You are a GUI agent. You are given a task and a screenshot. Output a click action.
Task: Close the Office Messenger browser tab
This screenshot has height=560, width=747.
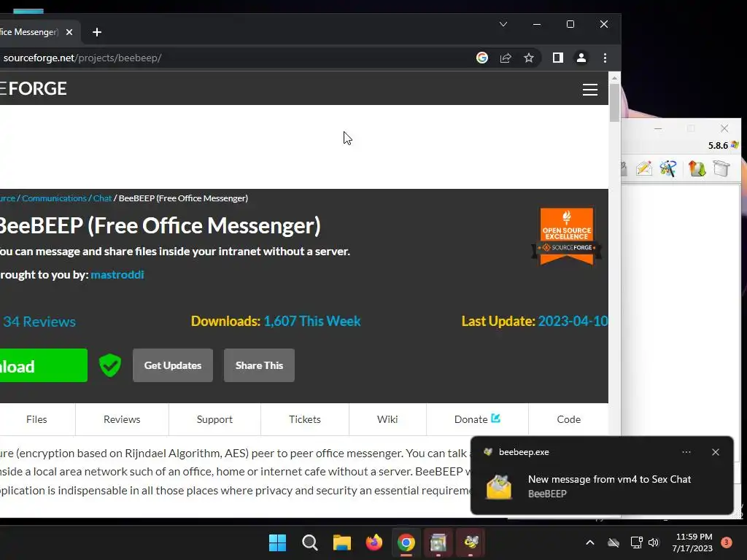point(69,32)
